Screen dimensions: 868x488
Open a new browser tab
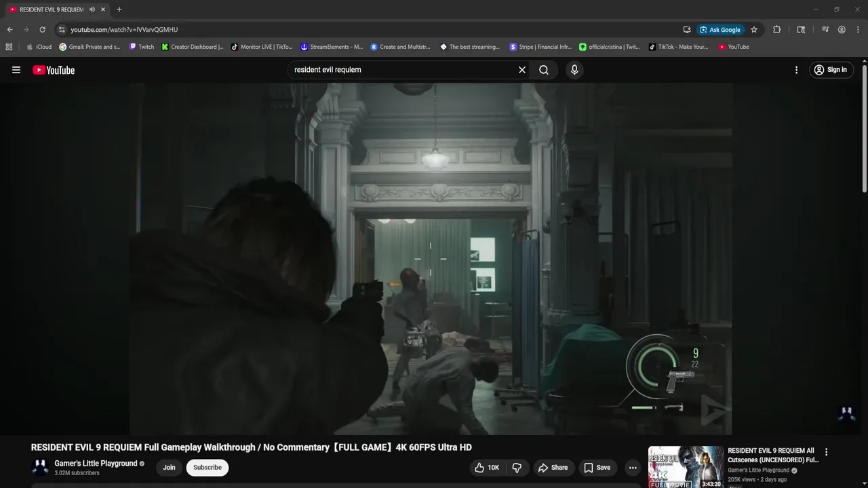point(119,9)
